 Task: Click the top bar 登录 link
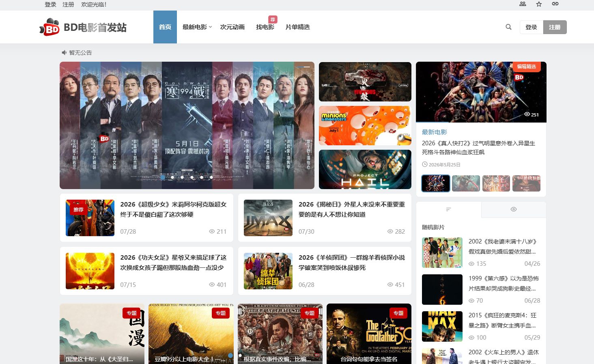pyautogui.click(x=50, y=4)
